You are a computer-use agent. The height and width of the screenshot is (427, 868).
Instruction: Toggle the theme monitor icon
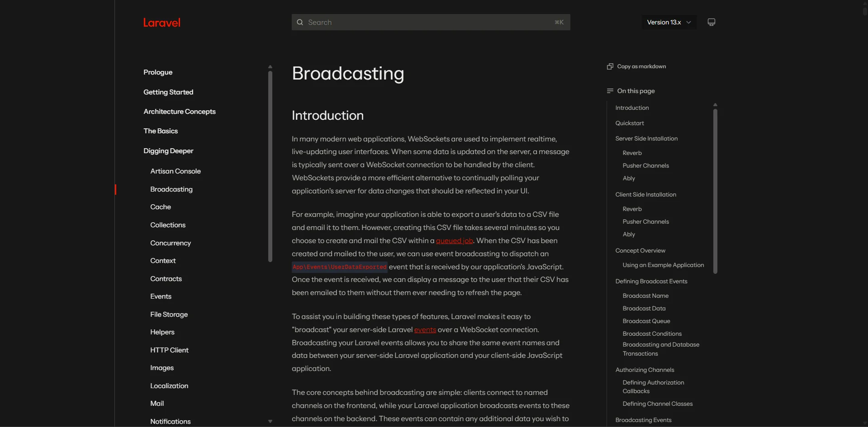(x=711, y=22)
